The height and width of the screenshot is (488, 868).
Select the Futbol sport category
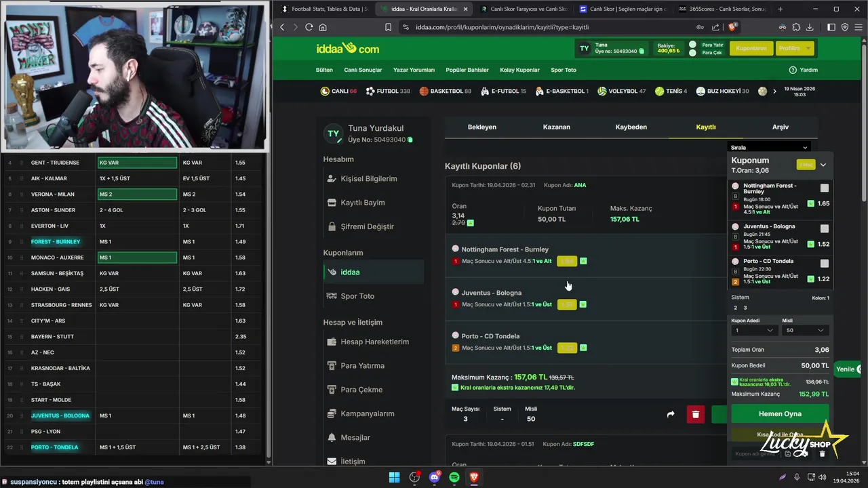tap(388, 91)
